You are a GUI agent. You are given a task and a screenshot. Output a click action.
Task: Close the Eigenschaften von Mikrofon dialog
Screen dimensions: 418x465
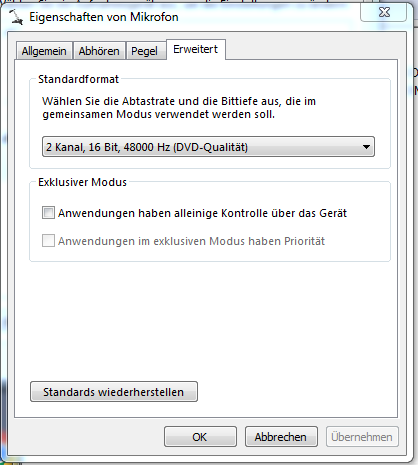[x=384, y=13]
